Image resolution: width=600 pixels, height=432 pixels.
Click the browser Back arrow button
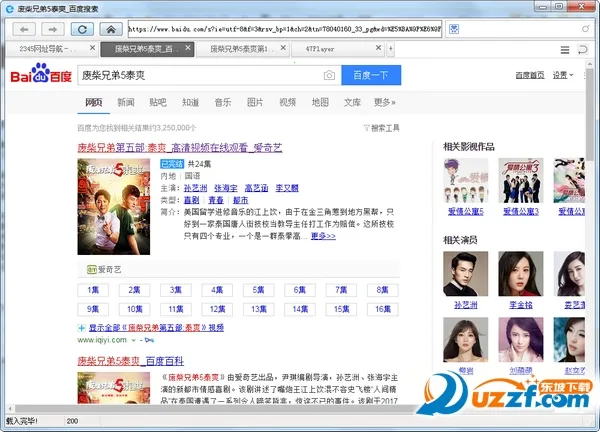point(25,29)
